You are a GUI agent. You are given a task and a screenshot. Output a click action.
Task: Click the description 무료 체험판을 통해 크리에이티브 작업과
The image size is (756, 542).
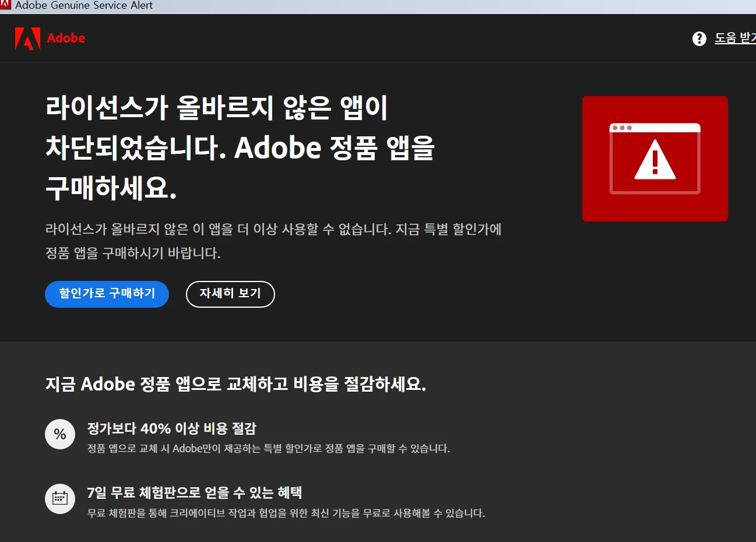(x=286, y=513)
